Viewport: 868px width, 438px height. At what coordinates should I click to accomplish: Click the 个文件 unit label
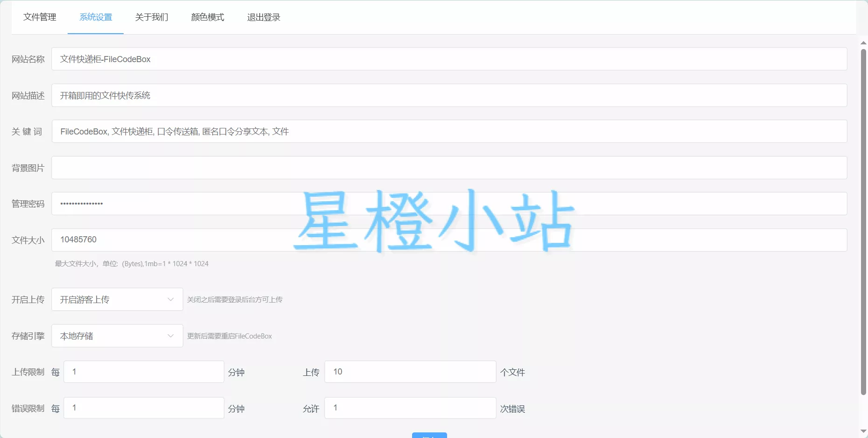pos(512,372)
